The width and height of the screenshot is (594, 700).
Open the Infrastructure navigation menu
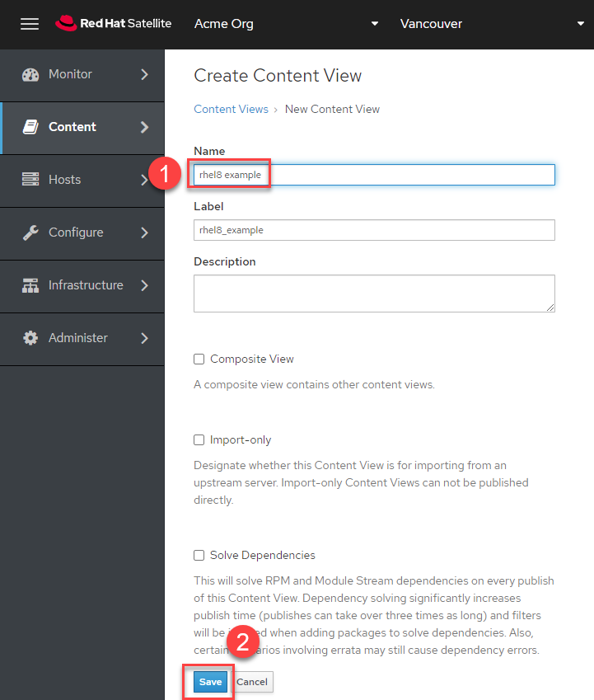coord(86,285)
